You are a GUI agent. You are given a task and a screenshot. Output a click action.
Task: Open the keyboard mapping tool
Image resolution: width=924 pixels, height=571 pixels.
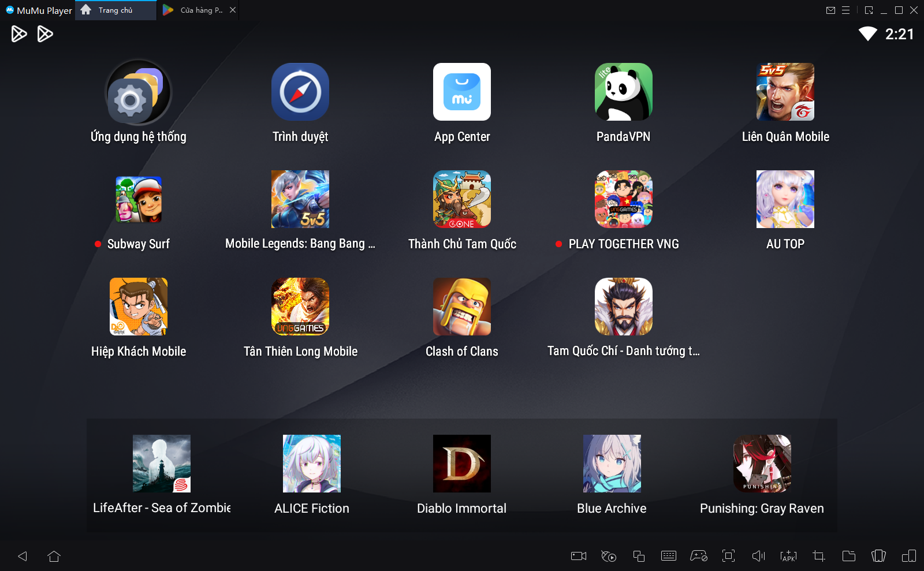coord(668,556)
